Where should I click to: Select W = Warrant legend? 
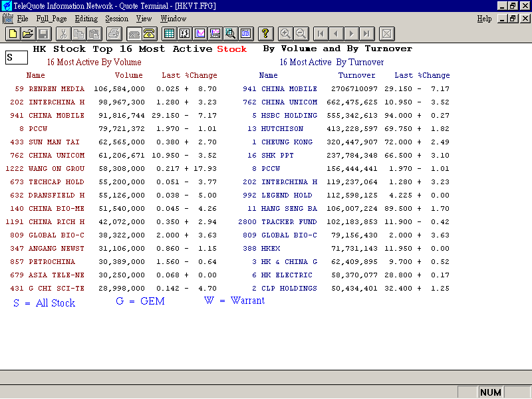point(235,301)
